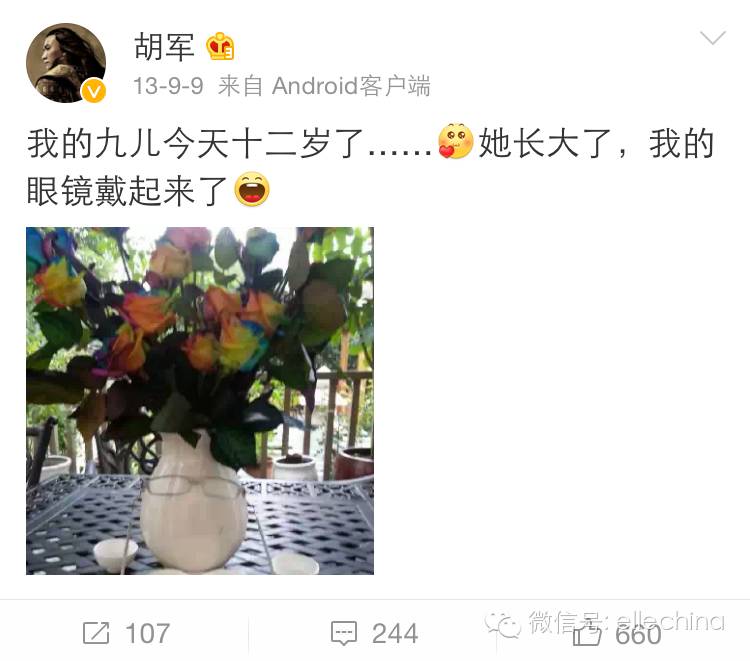This screenshot has width=750, height=661.
Task: Tap the repost icon
Action: 96,633
